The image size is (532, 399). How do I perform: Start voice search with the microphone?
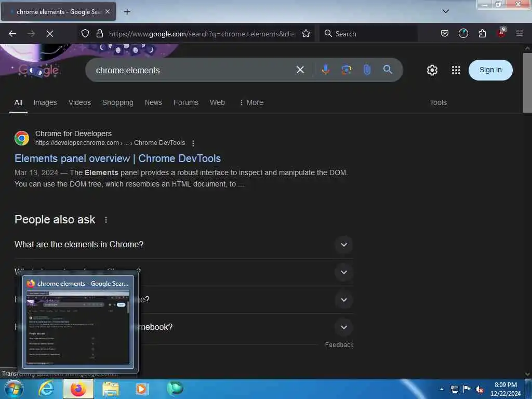point(325,70)
